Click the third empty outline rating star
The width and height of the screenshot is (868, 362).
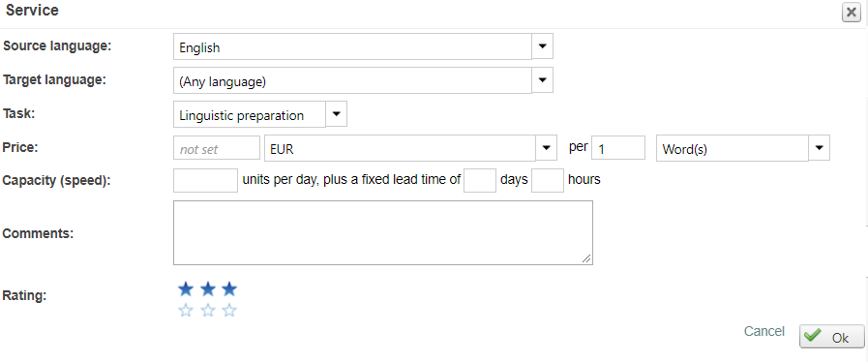(229, 311)
